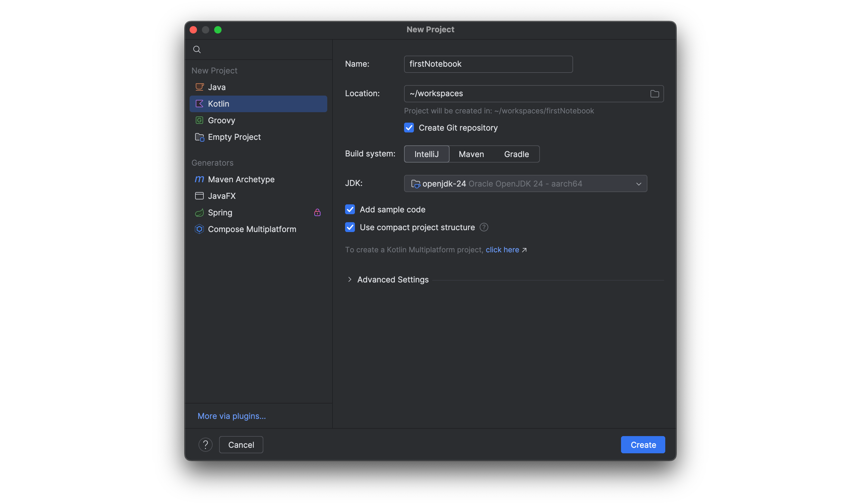Choose Maven Archetype generator
Screen dimensions: 861x504
click(x=258, y=179)
